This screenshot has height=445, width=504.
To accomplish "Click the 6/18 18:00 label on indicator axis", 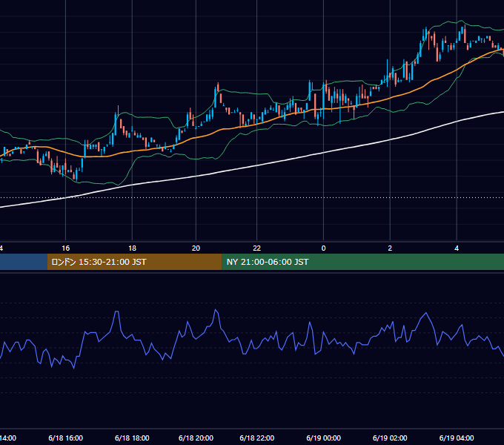I will point(132,438).
